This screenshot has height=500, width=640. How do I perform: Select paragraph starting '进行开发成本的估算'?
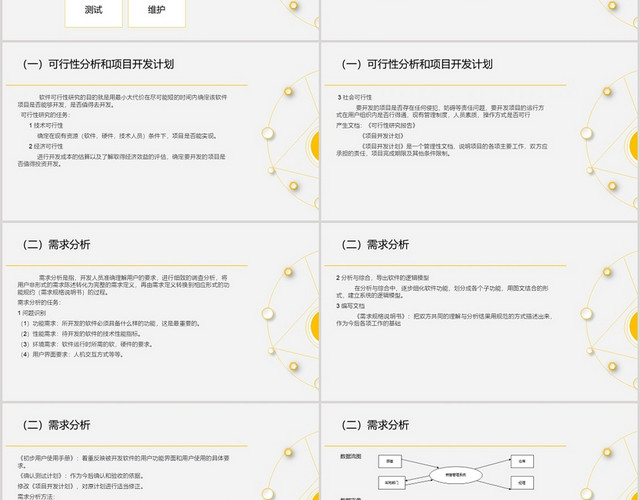[122, 160]
